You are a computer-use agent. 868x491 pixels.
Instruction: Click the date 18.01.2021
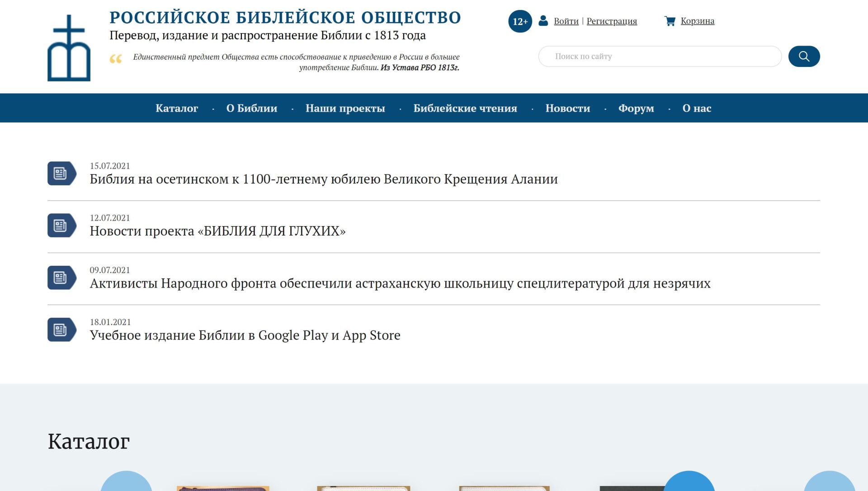click(x=110, y=322)
